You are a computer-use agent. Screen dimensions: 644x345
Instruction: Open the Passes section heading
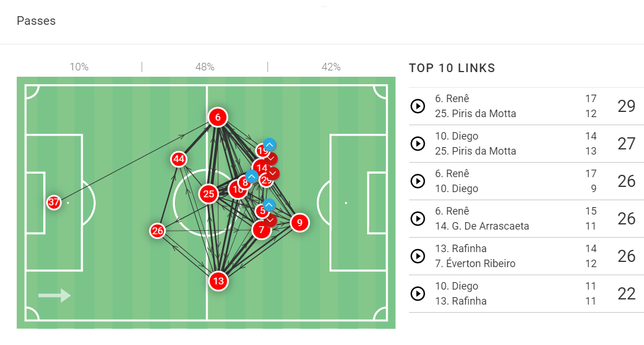pos(36,21)
